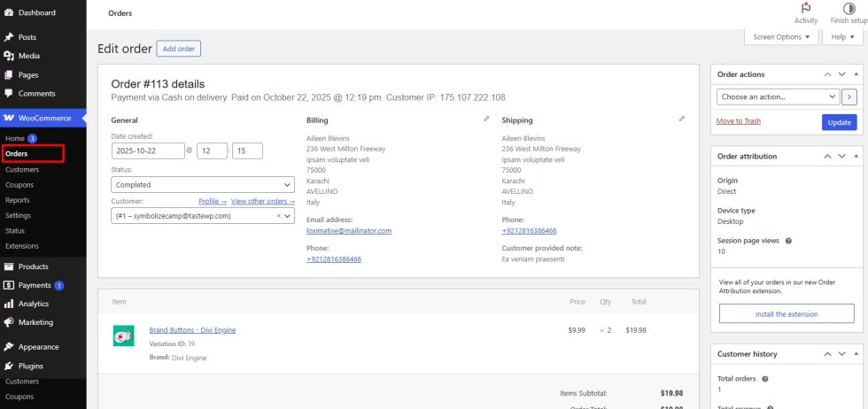This screenshot has width=868, height=409.
Task: Open the Status dropdown showing Completed
Action: 203,185
